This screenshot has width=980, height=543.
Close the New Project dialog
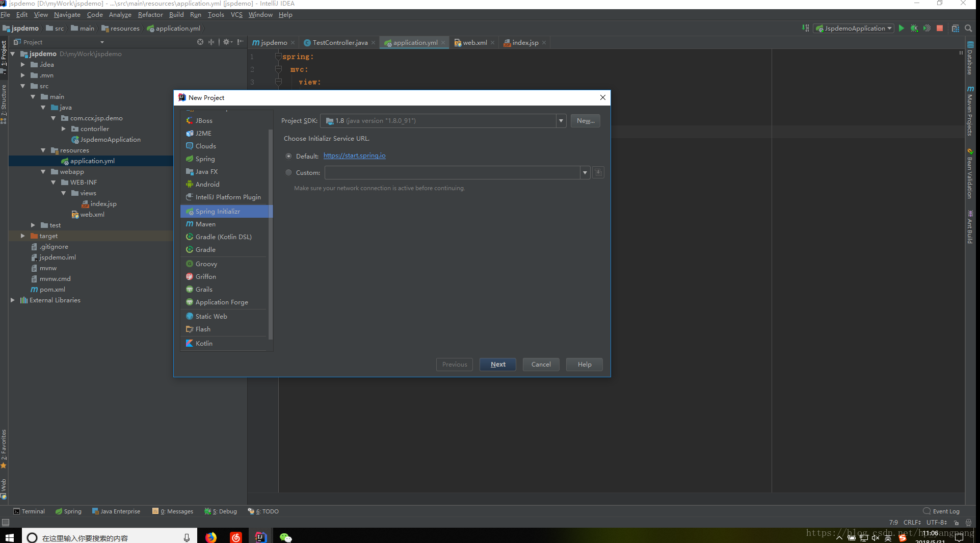tap(603, 97)
